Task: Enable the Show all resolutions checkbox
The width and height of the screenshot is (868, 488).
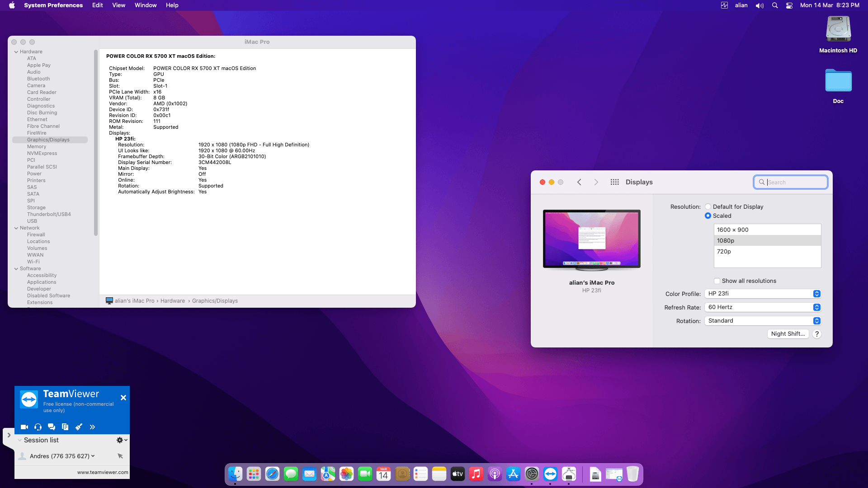Action: [717, 281]
